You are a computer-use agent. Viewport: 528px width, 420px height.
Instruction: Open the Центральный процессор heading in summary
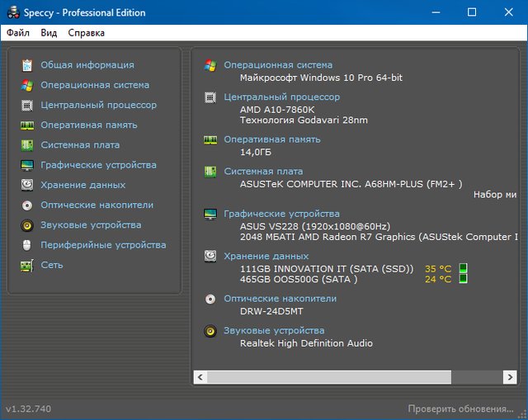coord(281,97)
